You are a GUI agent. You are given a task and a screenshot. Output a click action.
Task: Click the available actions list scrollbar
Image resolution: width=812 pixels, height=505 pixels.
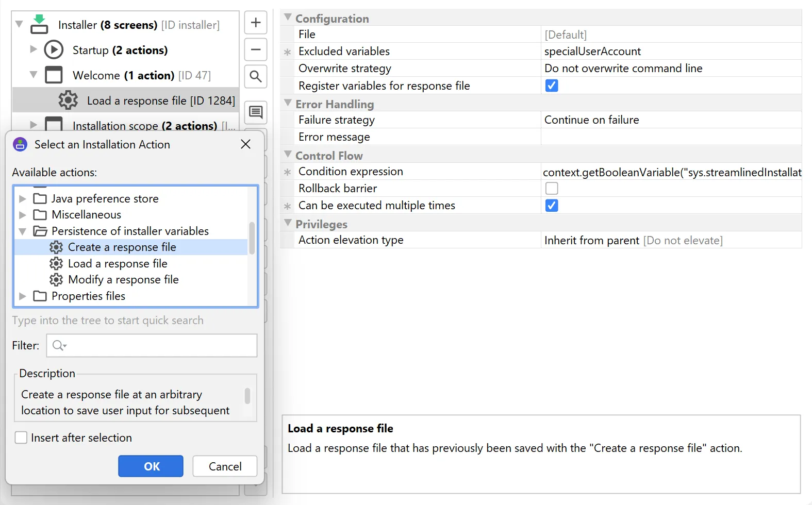[252, 238]
